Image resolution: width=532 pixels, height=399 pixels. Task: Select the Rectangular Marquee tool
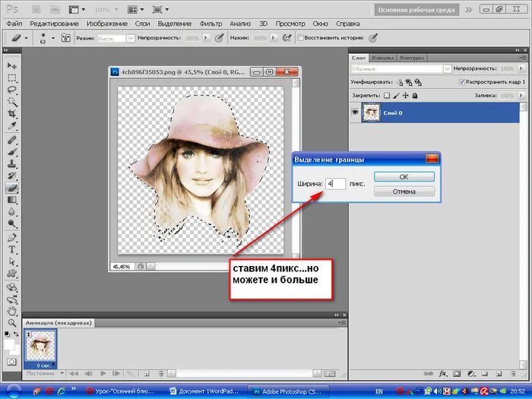click(x=12, y=78)
